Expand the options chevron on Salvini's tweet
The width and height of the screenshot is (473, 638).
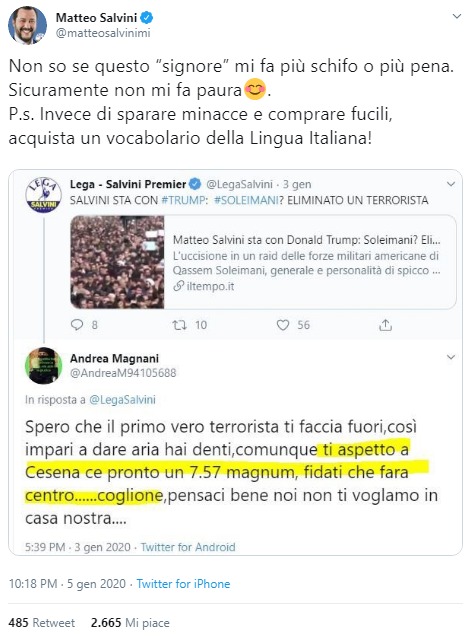click(x=457, y=16)
